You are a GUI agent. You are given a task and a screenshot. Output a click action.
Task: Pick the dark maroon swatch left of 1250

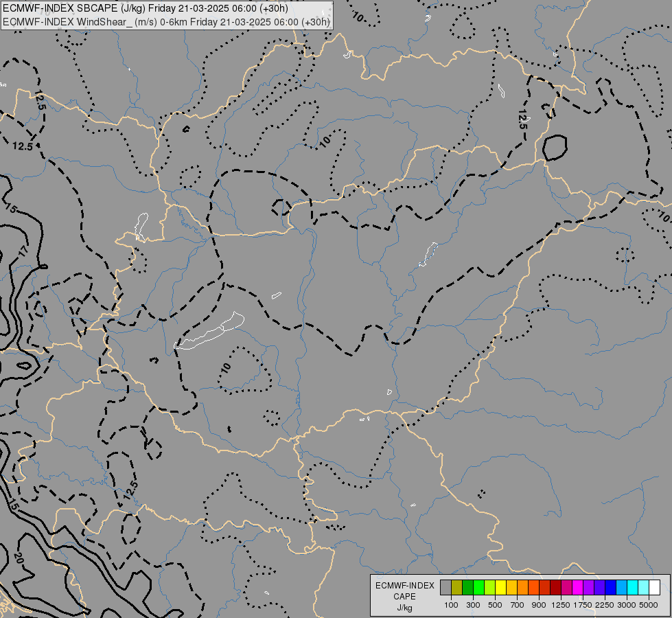click(555, 587)
